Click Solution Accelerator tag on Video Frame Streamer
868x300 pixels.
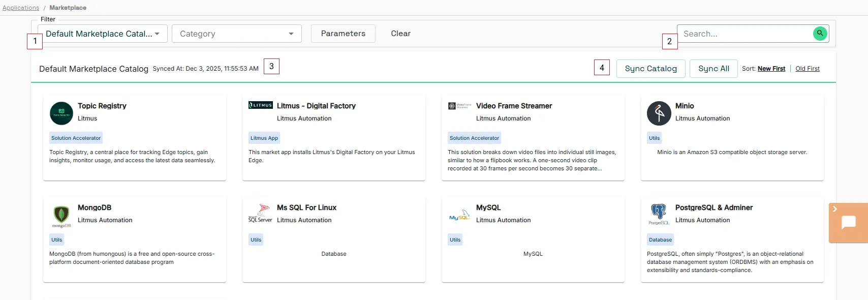coord(475,138)
